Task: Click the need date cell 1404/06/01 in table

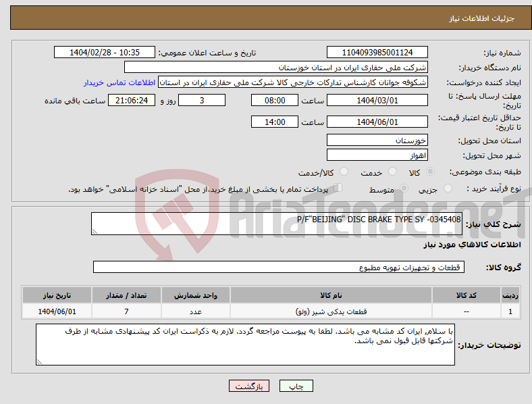Action: pyautogui.click(x=57, y=311)
